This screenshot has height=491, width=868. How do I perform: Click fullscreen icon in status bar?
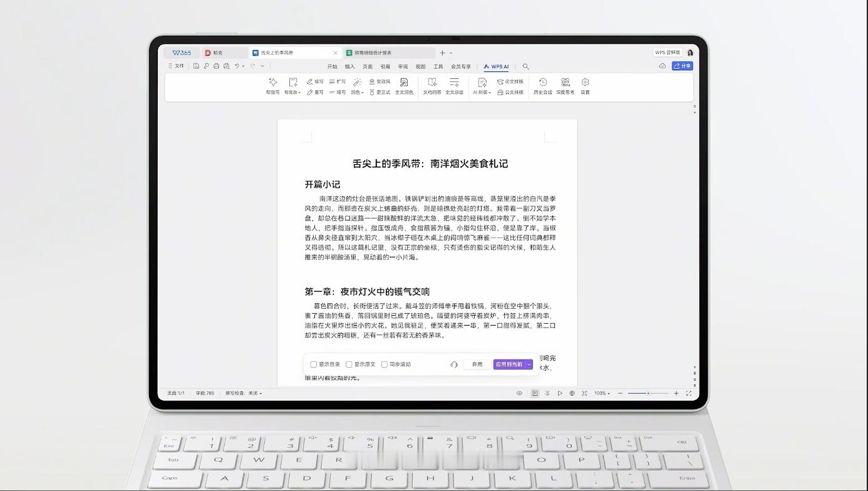(x=689, y=393)
